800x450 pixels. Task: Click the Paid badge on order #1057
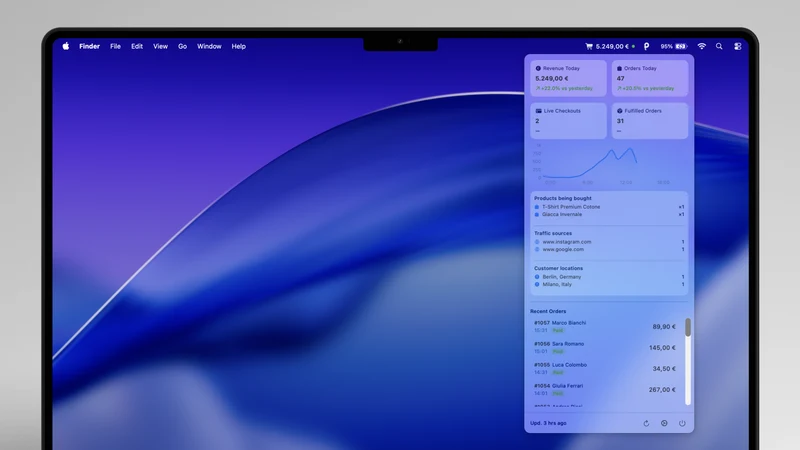pyautogui.click(x=558, y=331)
